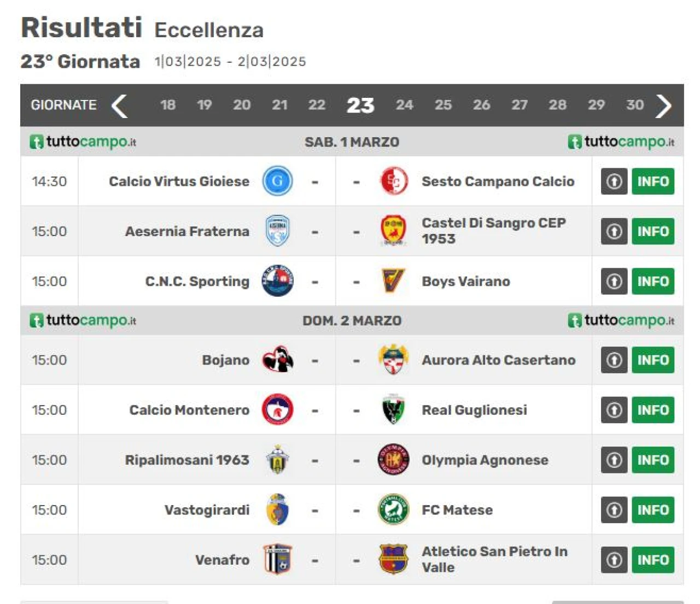The height and width of the screenshot is (604, 700).
Task: Click the Bojano team crest
Action: pos(277,360)
